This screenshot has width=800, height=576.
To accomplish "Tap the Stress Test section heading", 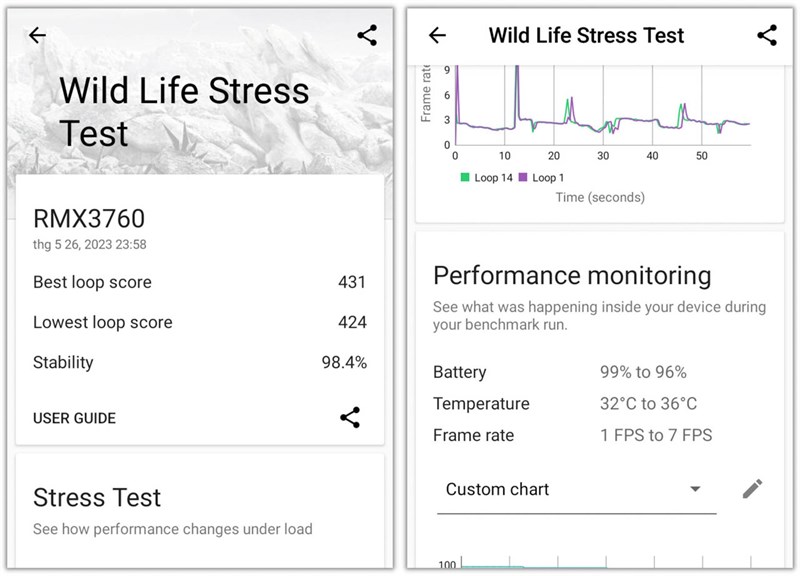I will pyautogui.click(x=97, y=497).
